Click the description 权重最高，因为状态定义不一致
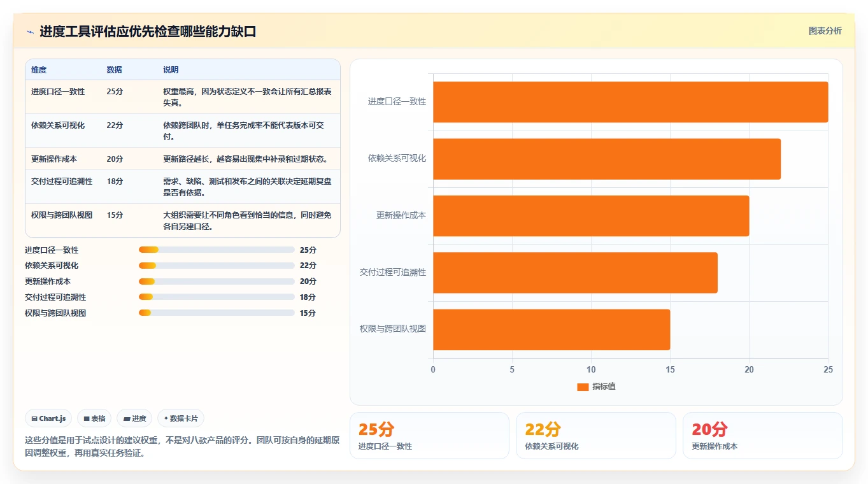This screenshot has width=868, height=484. (x=247, y=97)
